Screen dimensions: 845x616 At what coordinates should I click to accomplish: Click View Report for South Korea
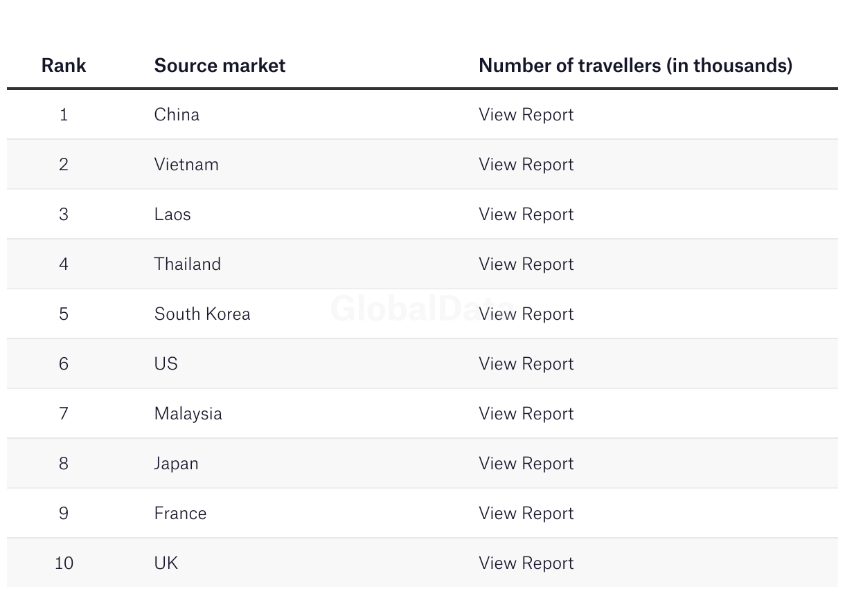[x=526, y=314]
